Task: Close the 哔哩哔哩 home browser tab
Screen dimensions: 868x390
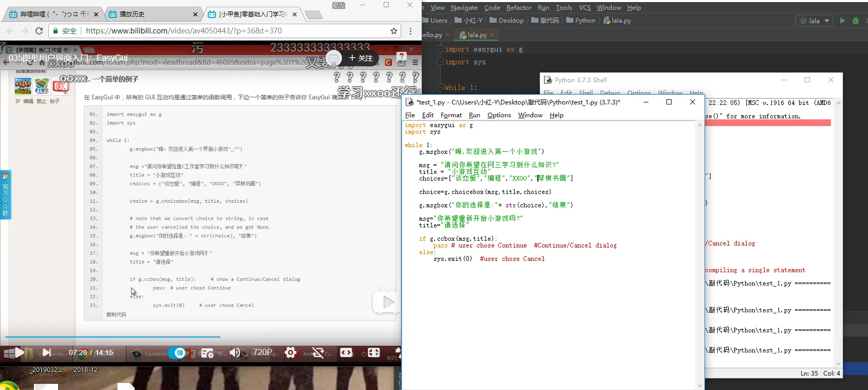Action: click(96, 14)
